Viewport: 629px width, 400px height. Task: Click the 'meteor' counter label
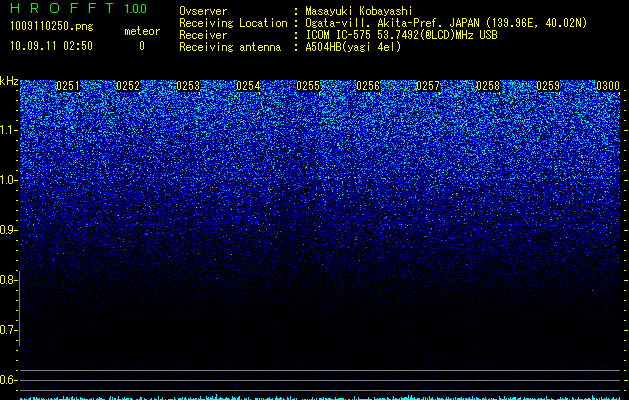click(142, 31)
